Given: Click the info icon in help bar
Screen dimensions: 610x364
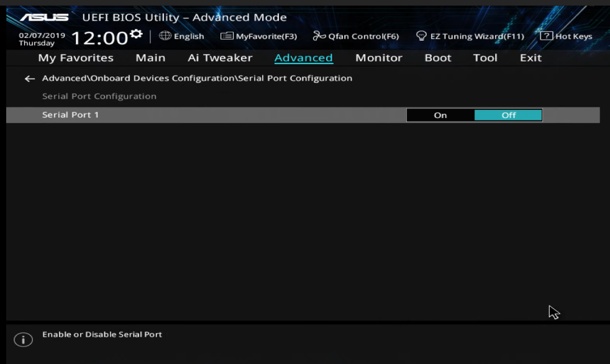Looking at the screenshot, I should [24, 340].
